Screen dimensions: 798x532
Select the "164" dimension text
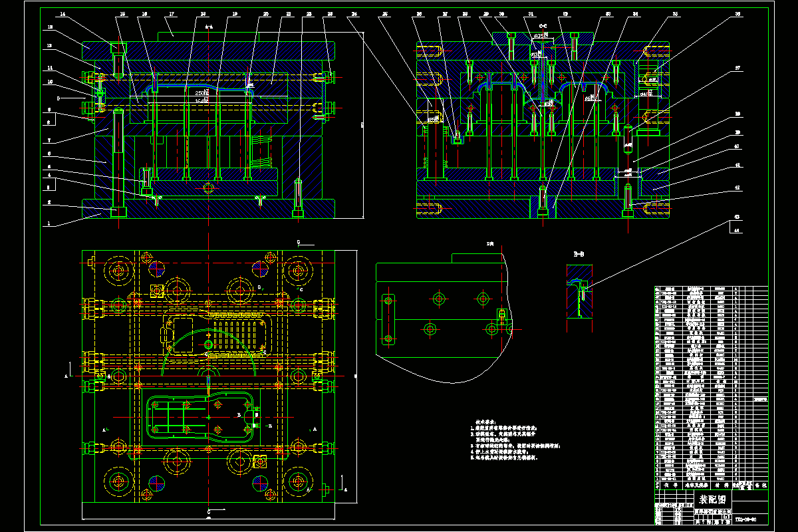pyautogui.click(x=201, y=100)
